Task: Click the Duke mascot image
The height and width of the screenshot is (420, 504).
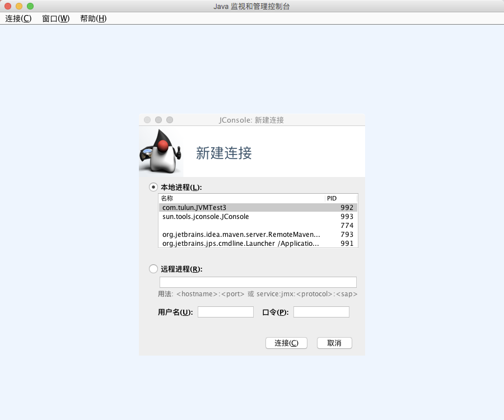Action: tap(161, 151)
